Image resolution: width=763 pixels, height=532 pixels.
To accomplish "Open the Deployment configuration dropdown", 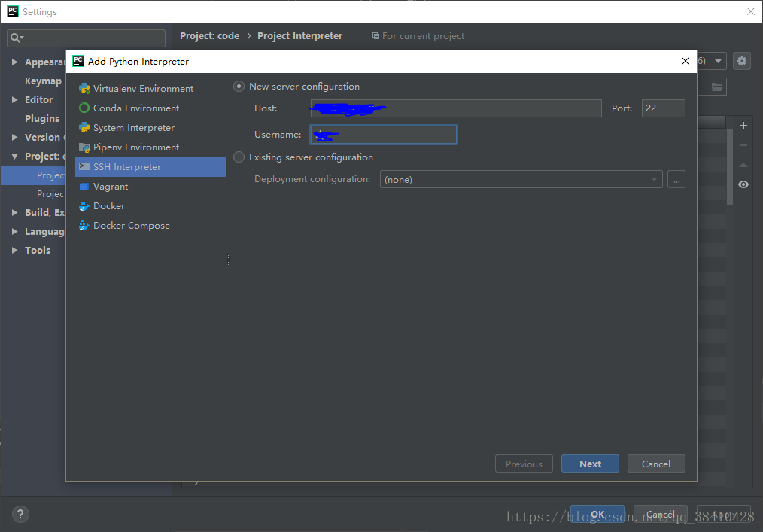I will click(521, 180).
